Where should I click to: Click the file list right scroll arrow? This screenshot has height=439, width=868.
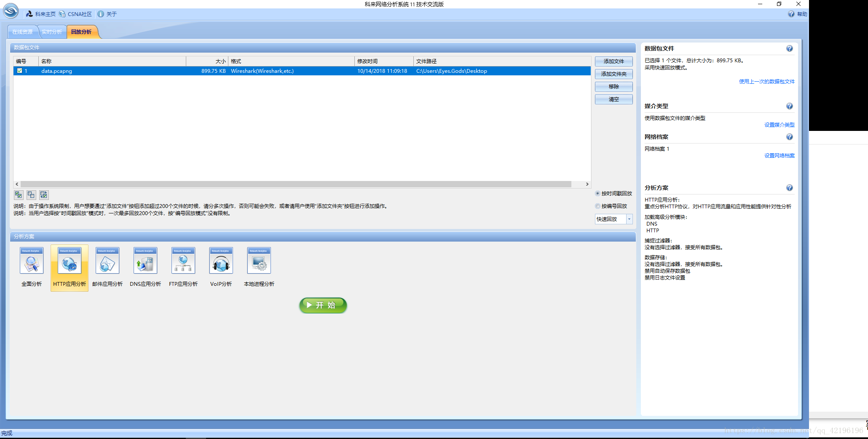coord(587,184)
